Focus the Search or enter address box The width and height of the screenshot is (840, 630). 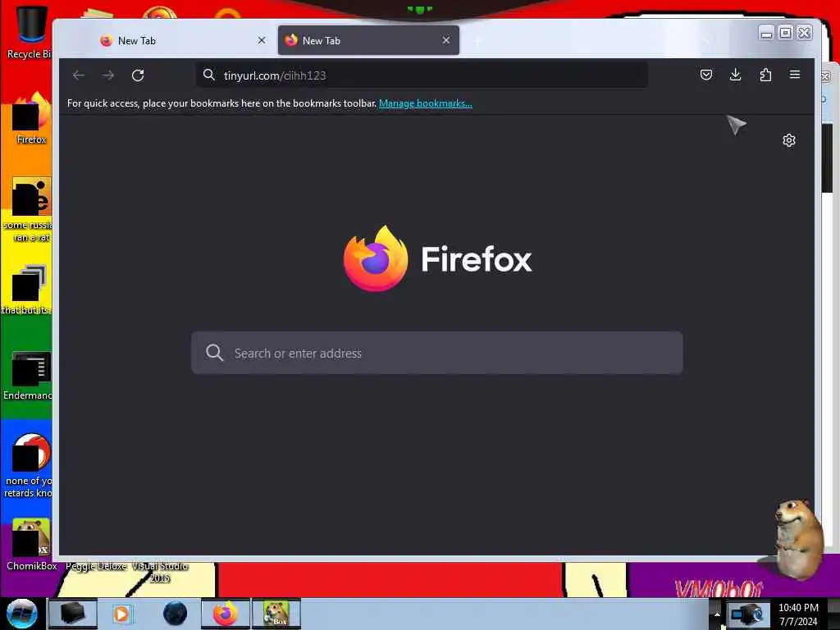(436, 353)
